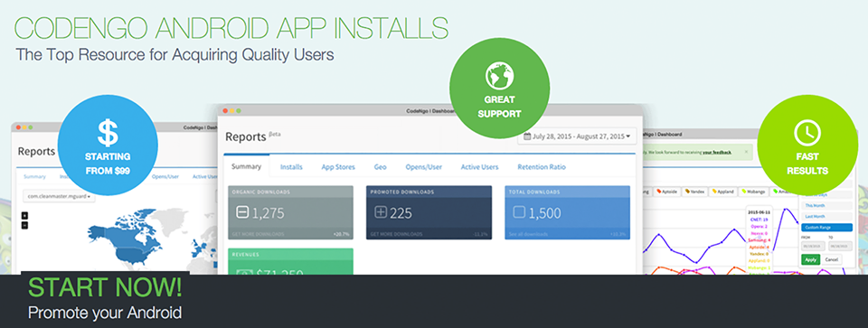Toggle the Yandex series tag in chart legend
Viewport: 868px width, 328px height.
[695, 192]
